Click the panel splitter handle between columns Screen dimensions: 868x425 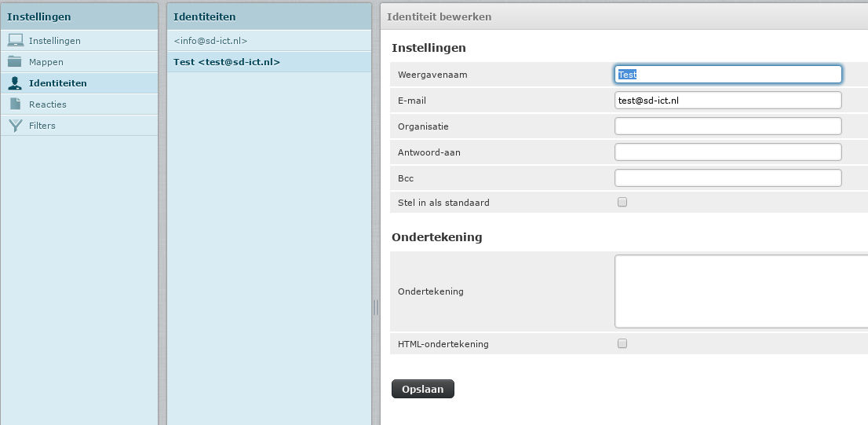pos(376,307)
